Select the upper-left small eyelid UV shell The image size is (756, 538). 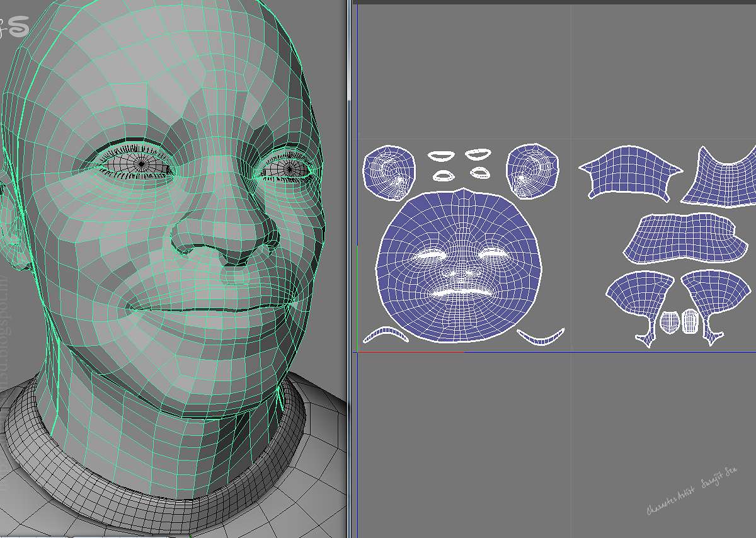point(440,155)
